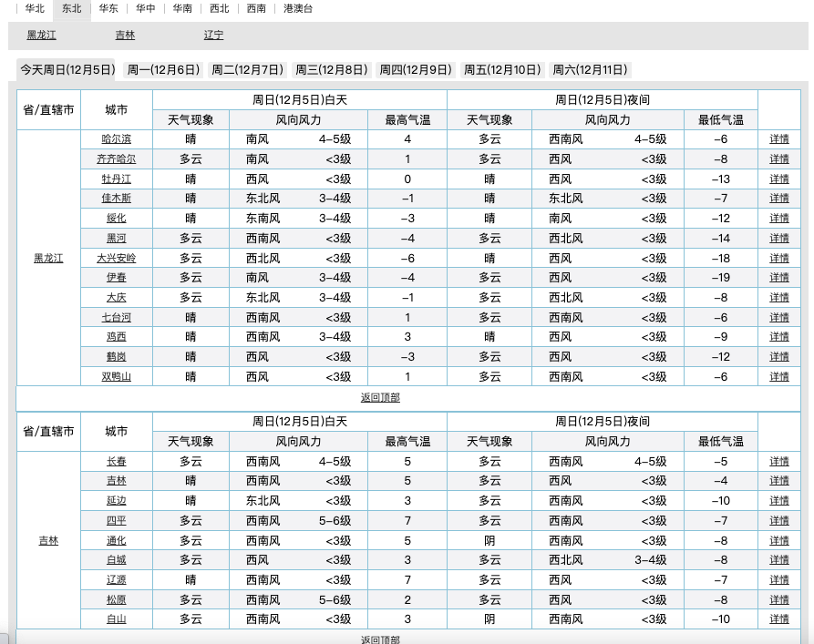
Task: View 详情 for 长春 row
Action: coord(779,461)
